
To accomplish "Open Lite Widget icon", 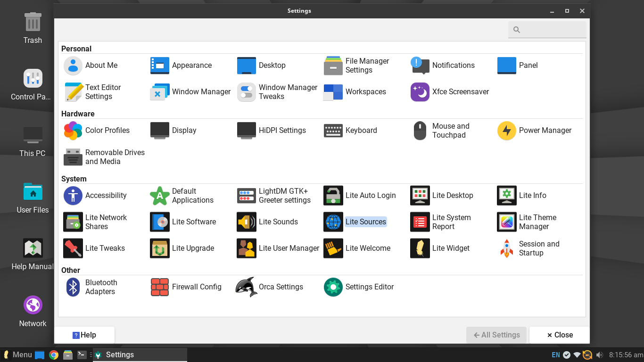I will click(x=420, y=248).
